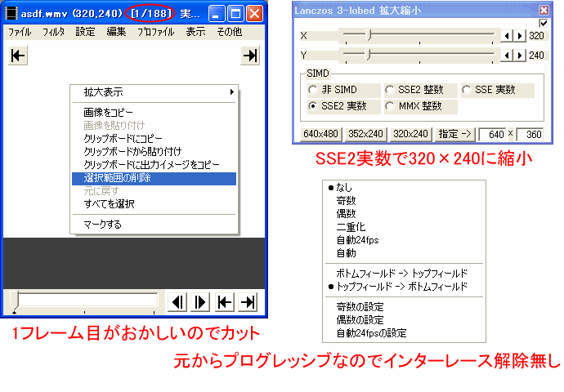Click the bottom-row selection end marker button
Viewport: 564px width, 392px height.
point(247,302)
